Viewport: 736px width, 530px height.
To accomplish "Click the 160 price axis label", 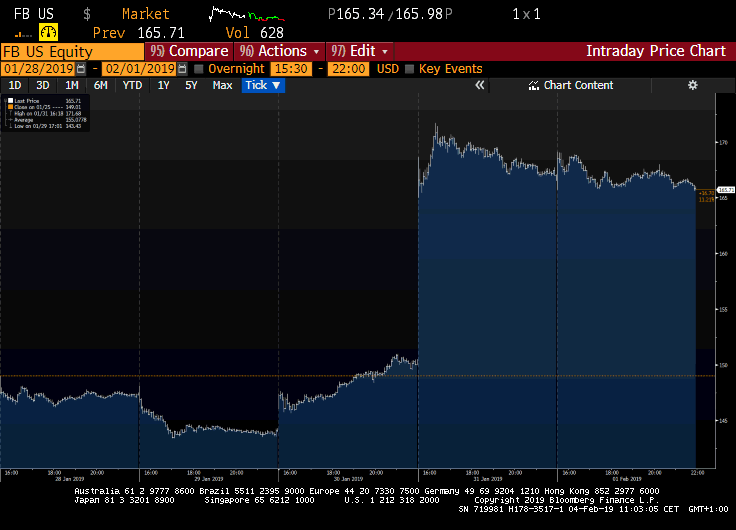I will (723, 254).
